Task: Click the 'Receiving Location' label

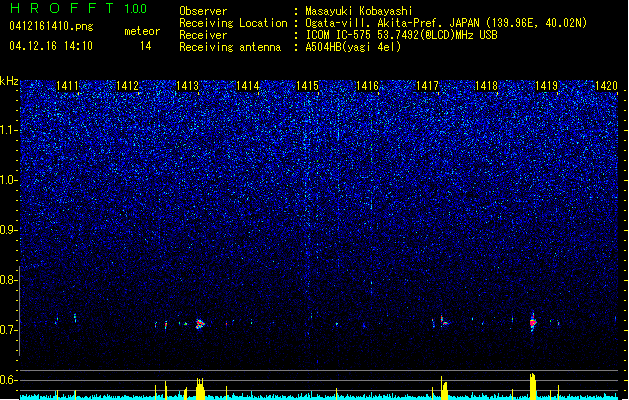Action: click(233, 23)
